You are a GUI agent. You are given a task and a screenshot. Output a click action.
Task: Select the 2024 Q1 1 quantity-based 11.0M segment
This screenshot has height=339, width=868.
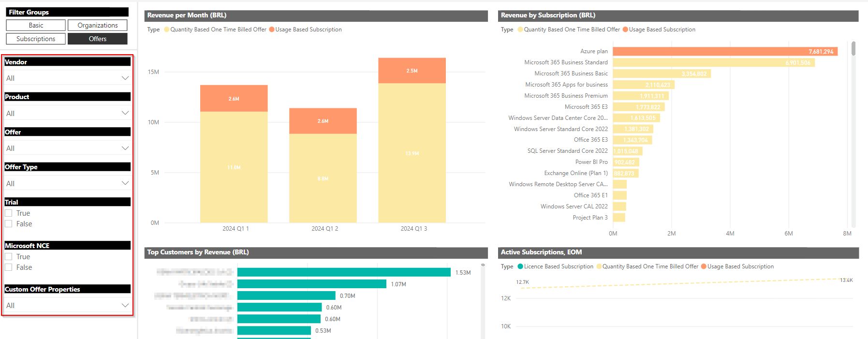pyautogui.click(x=234, y=167)
